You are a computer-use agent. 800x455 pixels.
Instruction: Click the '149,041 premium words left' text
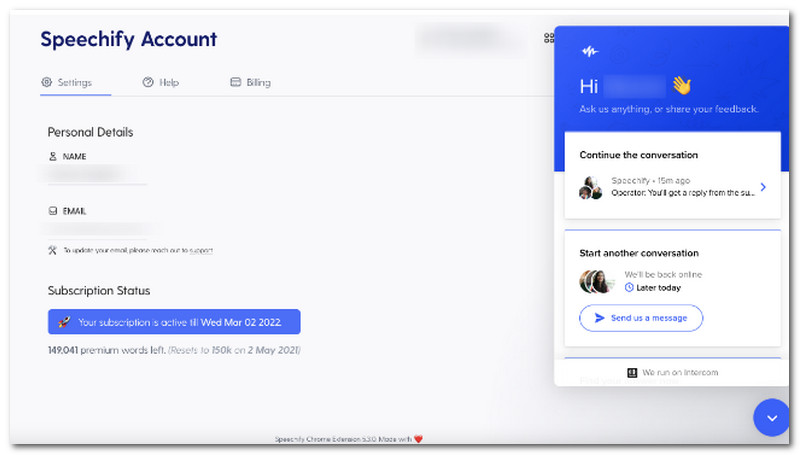click(107, 350)
